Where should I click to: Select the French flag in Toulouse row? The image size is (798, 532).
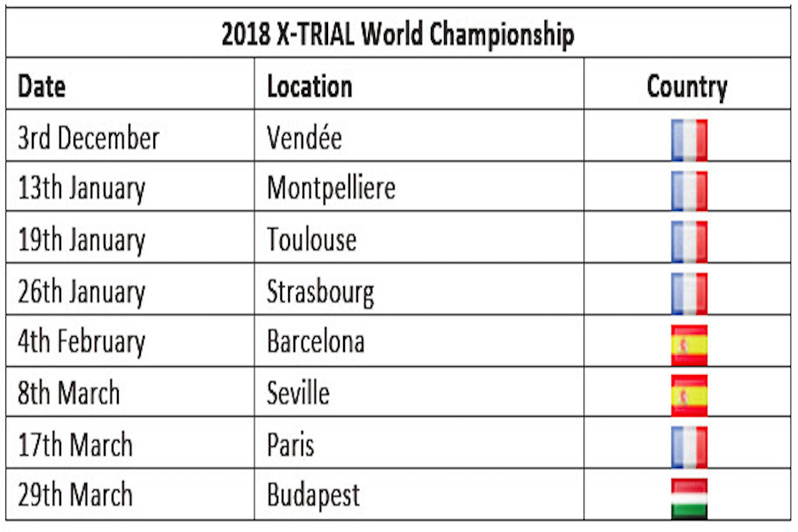(689, 242)
